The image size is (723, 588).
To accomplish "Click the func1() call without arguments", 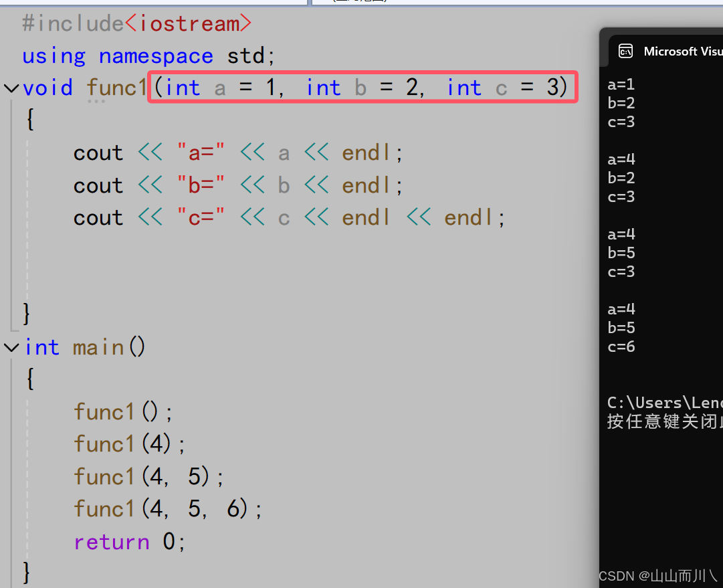I will [x=123, y=412].
